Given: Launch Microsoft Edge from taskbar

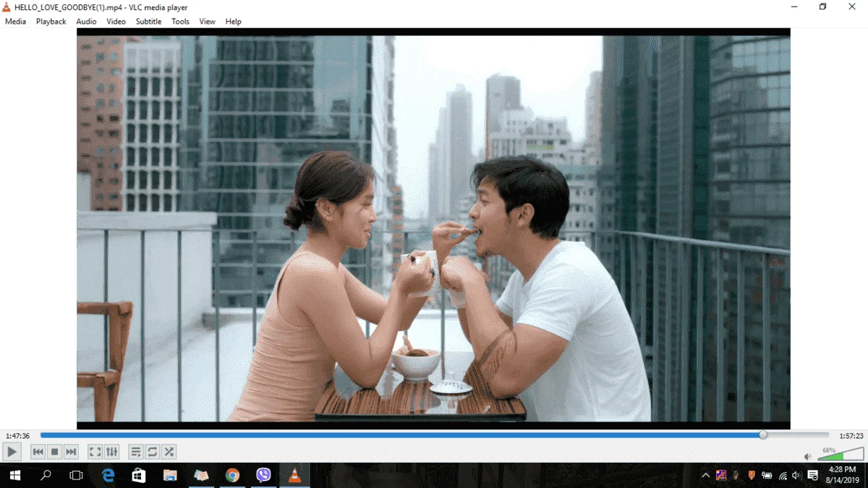Looking at the screenshot, I should [108, 476].
